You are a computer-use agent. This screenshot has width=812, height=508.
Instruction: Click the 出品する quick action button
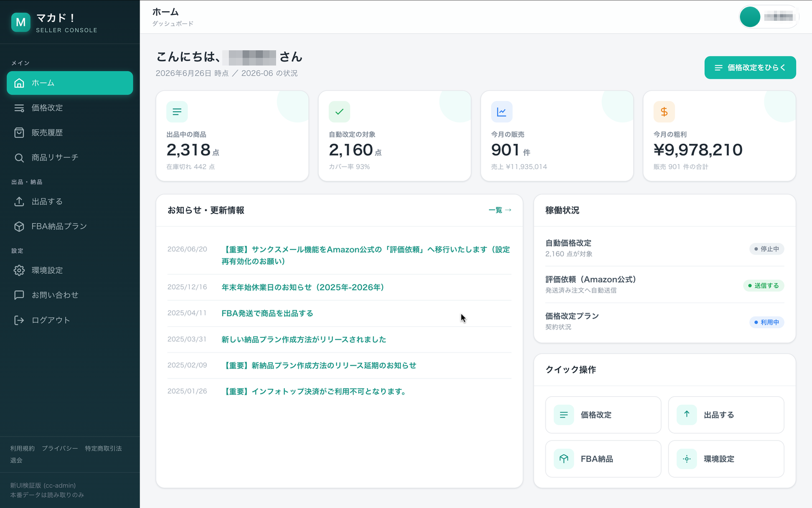(726, 415)
